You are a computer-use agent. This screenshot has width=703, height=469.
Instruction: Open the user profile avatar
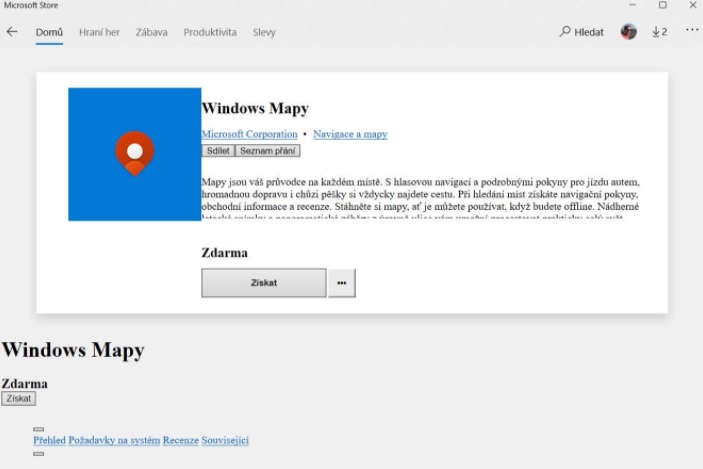coord(629,32)
